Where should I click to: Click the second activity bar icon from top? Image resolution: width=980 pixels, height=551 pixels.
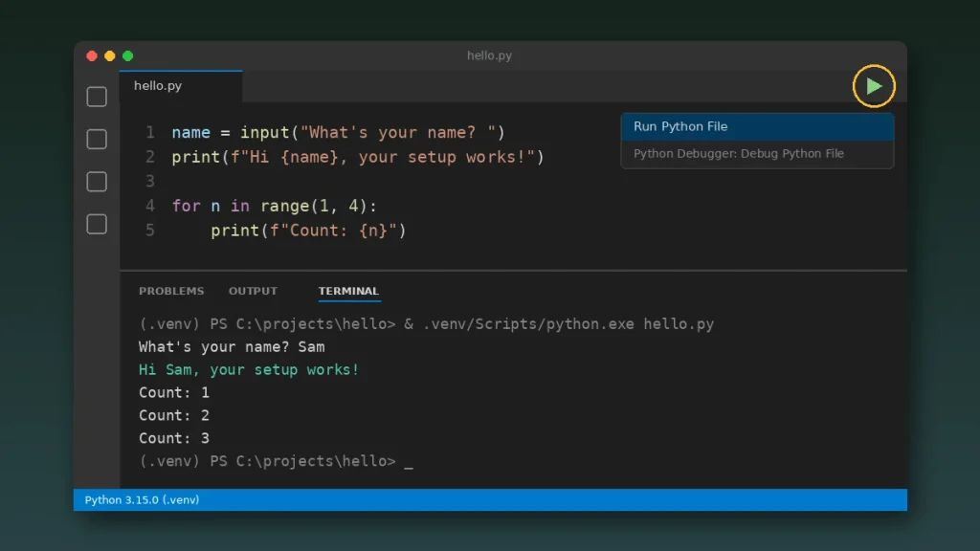tap(97, 140)
